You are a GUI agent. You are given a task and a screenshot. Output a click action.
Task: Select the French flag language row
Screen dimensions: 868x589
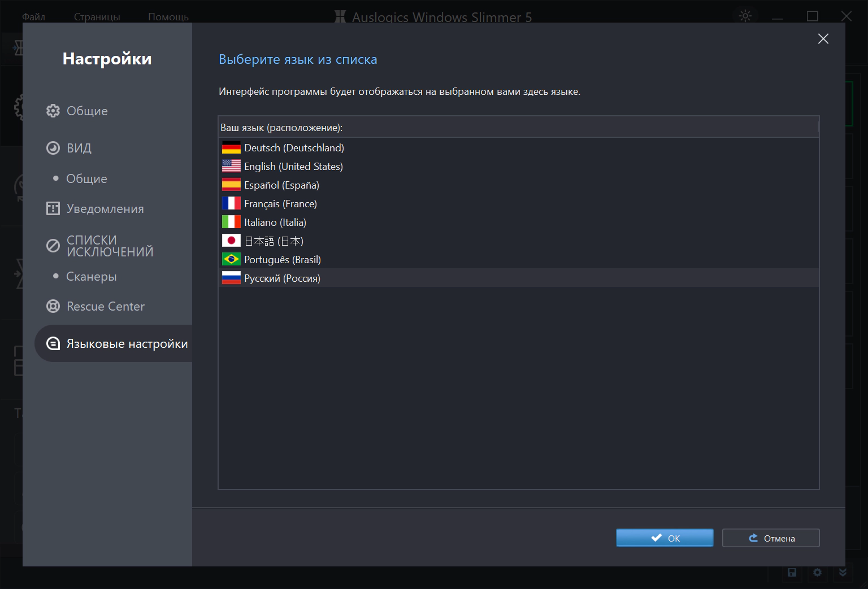click(x=518, y=204)
